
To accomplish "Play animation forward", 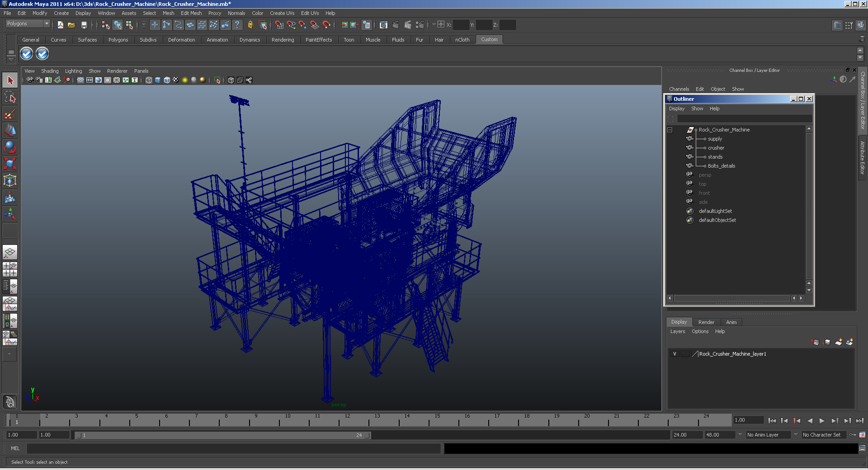I will pos(822,421).
